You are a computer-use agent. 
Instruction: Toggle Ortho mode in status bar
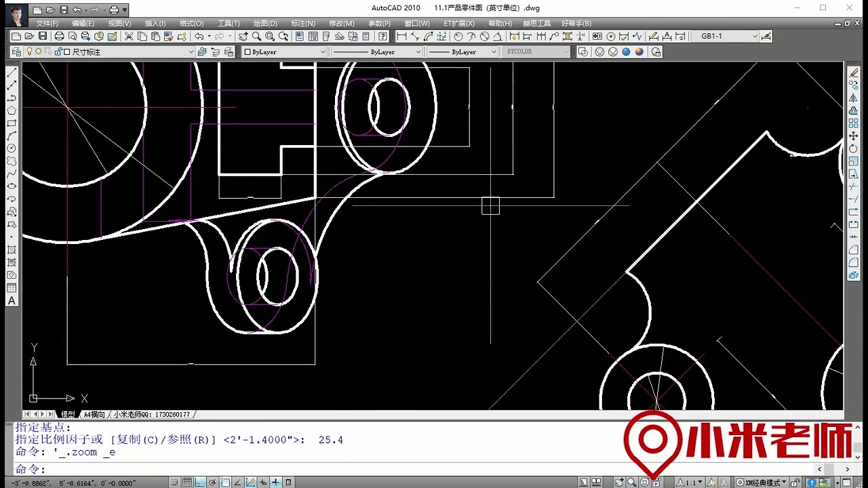[200, 483]
